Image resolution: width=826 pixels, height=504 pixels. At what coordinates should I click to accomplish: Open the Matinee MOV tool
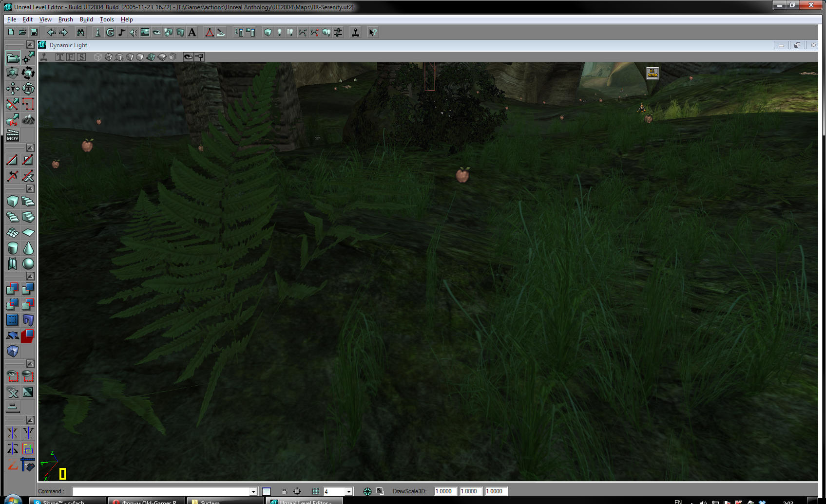tap(13, 135)
